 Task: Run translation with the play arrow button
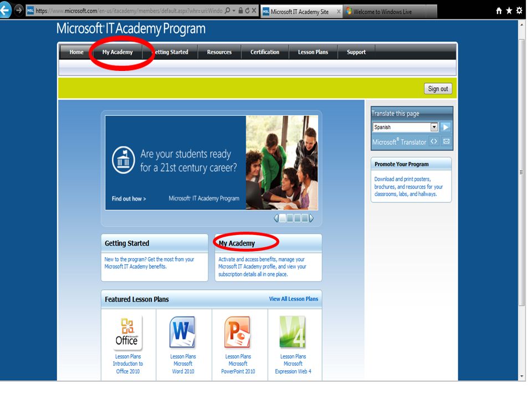[446, 127]
